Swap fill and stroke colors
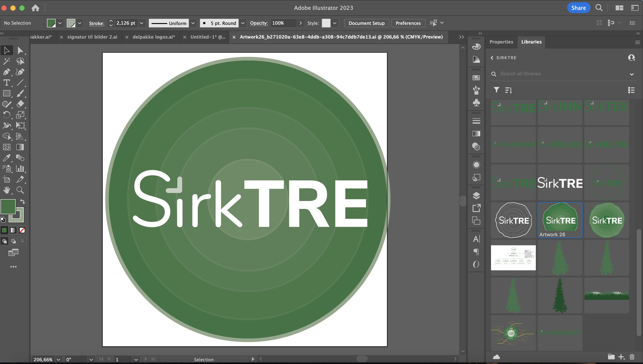The width and height of the screenshot is (643, 364). pyautogui.click(x=22, y=201)
